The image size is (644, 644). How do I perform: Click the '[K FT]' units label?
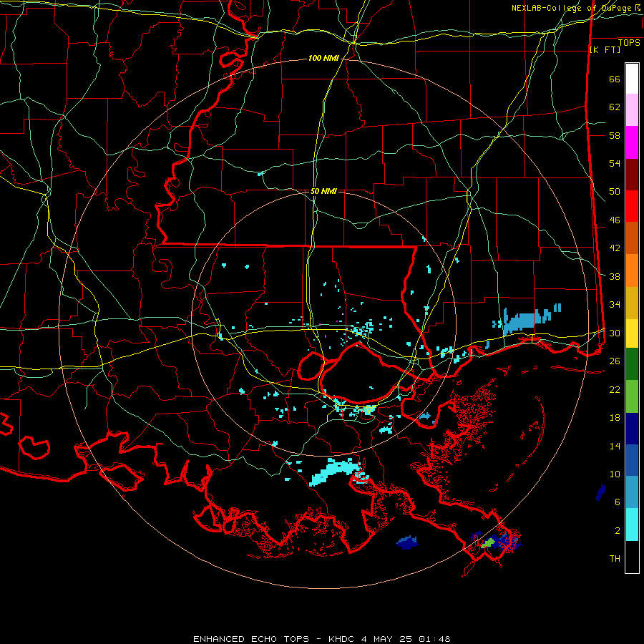click(605, 50)
